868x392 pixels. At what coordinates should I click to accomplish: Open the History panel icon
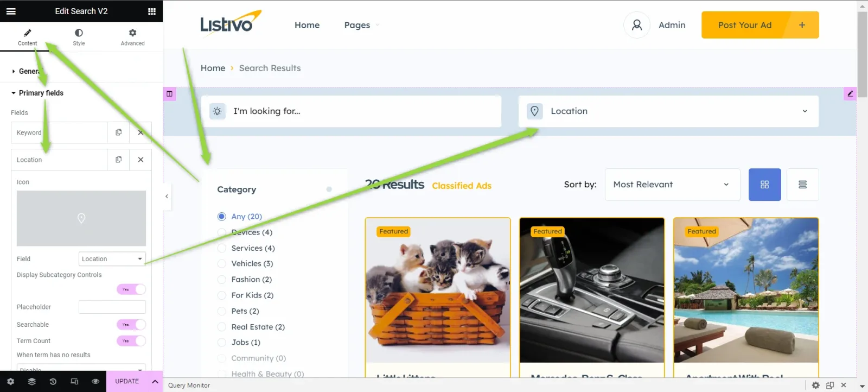pyautogui.click(x=53, y=381)
